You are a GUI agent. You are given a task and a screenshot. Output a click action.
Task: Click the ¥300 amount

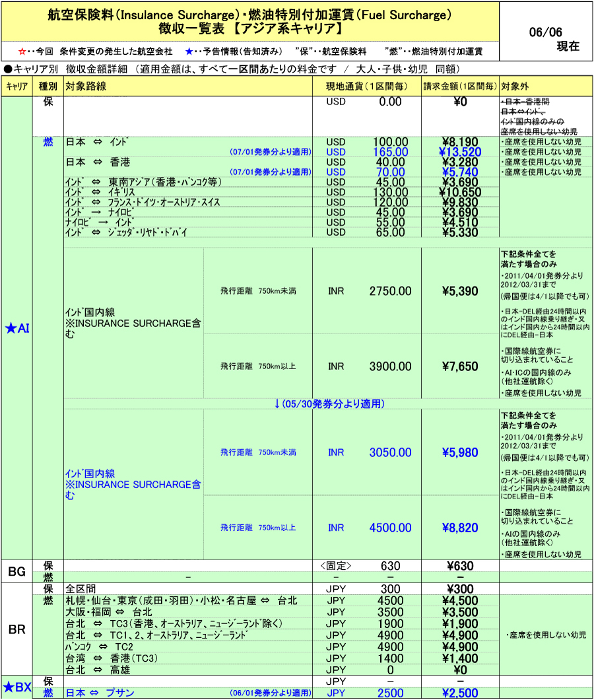pos(460,589)
